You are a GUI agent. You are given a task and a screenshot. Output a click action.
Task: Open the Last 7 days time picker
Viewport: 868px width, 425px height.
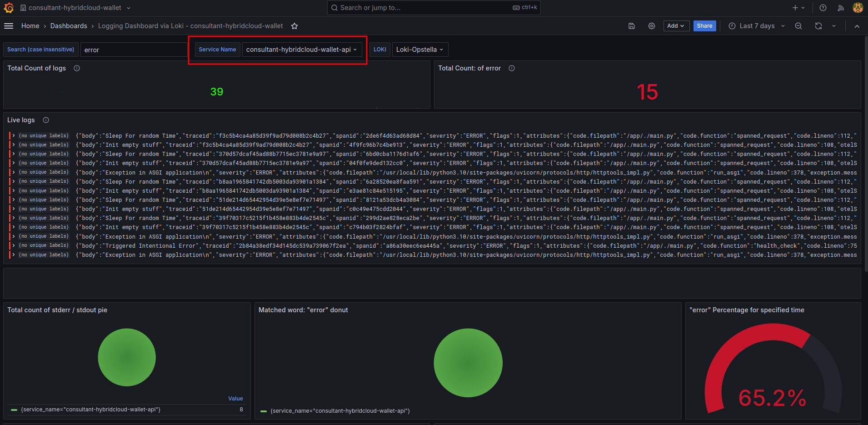click(x=757, y=26)
